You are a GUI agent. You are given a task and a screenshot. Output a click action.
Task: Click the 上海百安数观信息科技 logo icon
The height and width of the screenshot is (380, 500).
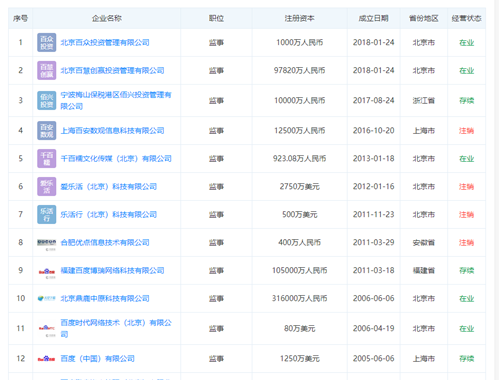(x=47, y=131)
